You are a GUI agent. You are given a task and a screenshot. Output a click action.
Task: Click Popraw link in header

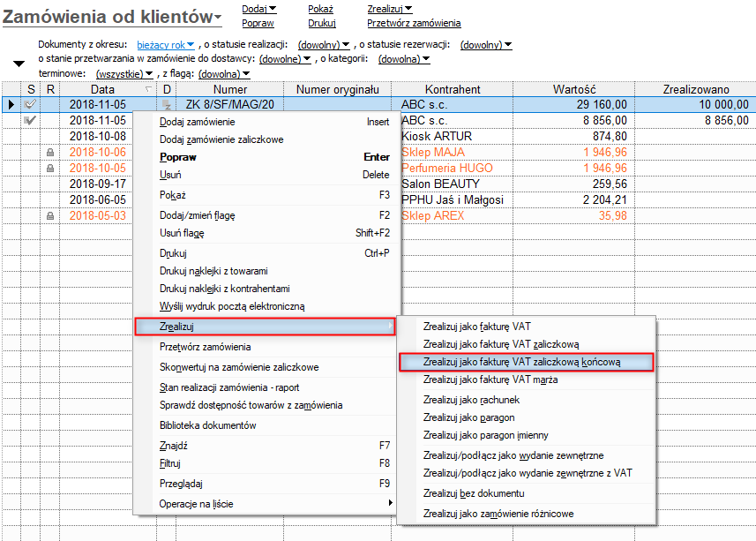click(x=258, y=23)
